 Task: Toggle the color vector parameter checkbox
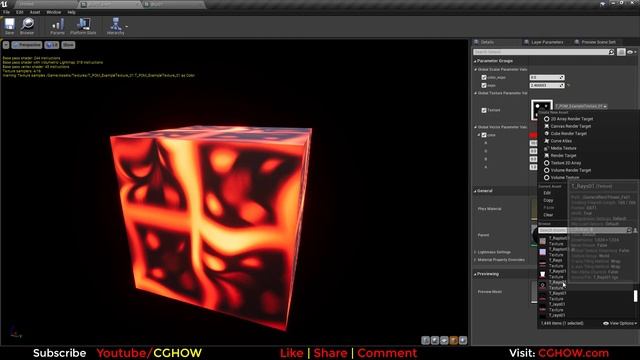[484, 135]
